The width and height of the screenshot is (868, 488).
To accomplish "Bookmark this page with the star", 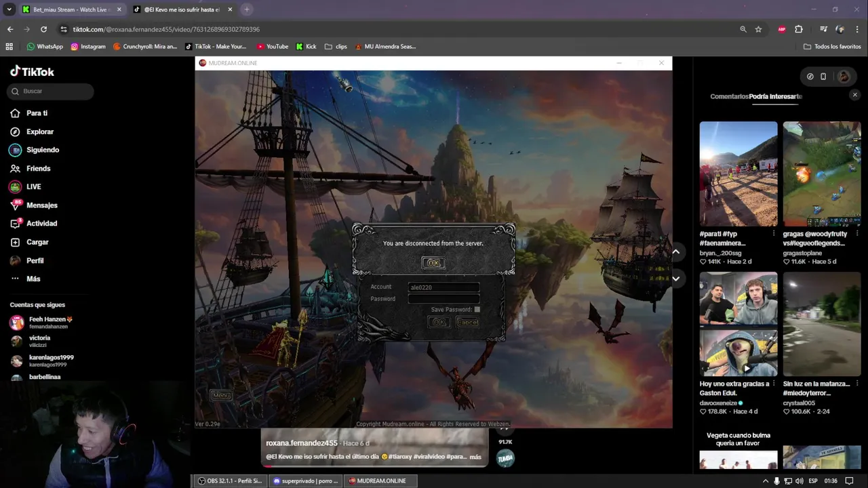I will pyautogui.click(x=758, y=29).
